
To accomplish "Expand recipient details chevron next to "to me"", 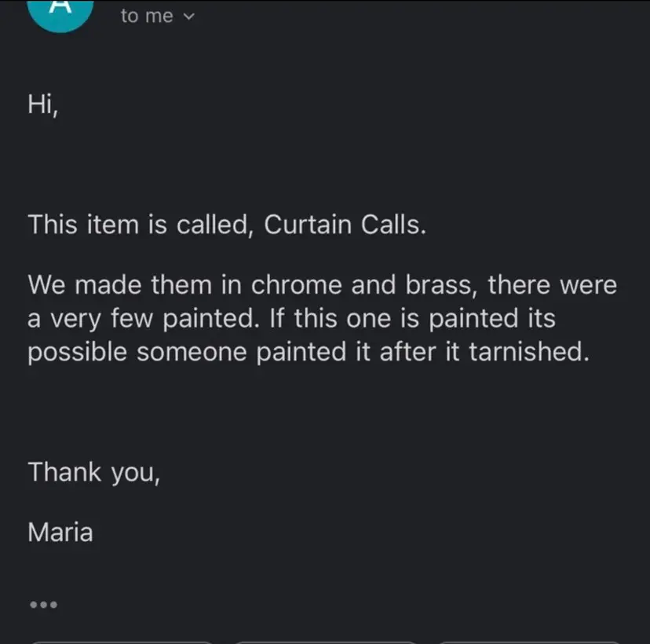I will 188,17.
